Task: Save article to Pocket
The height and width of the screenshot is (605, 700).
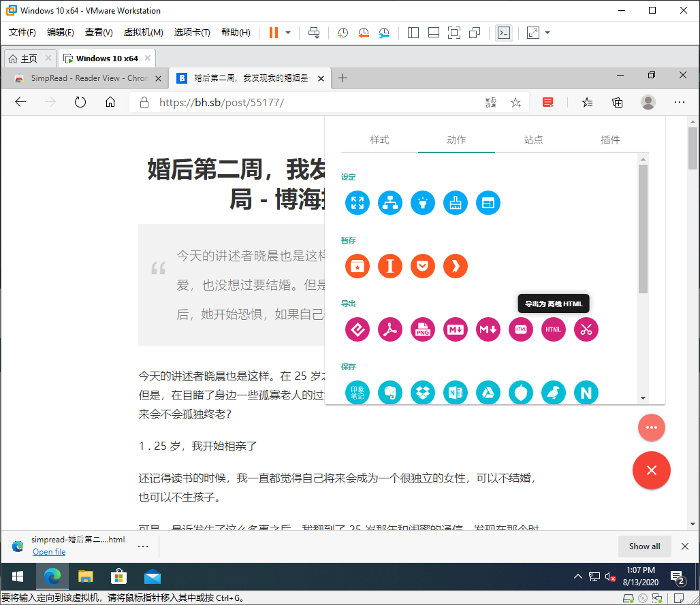Action: pyautogui.click(x=422, y=266)
